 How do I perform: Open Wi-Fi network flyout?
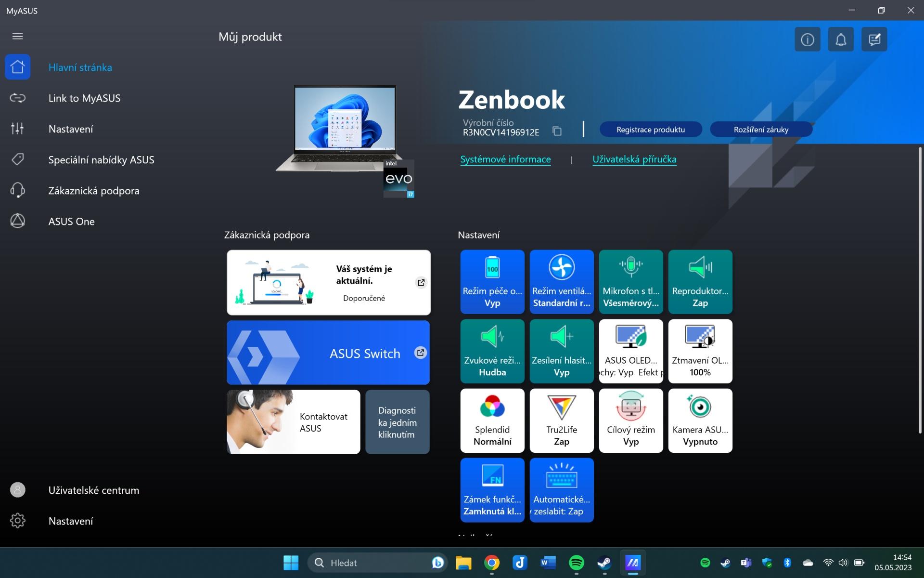pyautogui.click(x=828, y=563)
